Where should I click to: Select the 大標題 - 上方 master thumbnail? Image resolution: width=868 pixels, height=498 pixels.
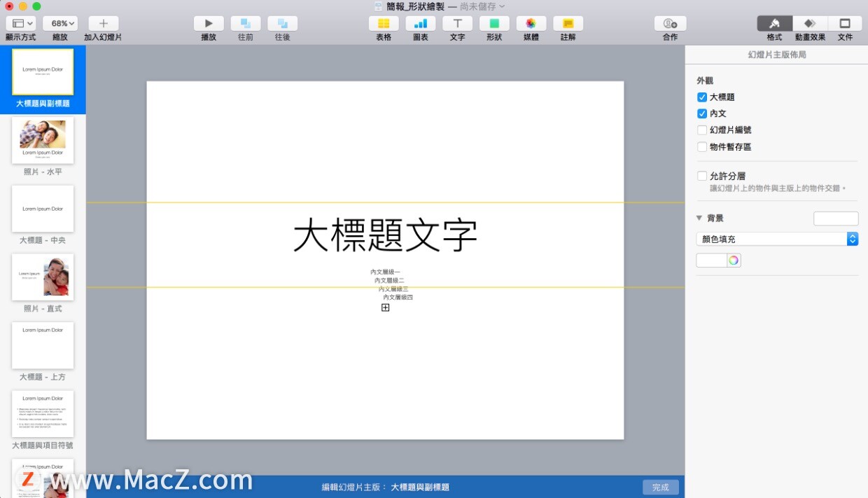click(x=43, y=346)
